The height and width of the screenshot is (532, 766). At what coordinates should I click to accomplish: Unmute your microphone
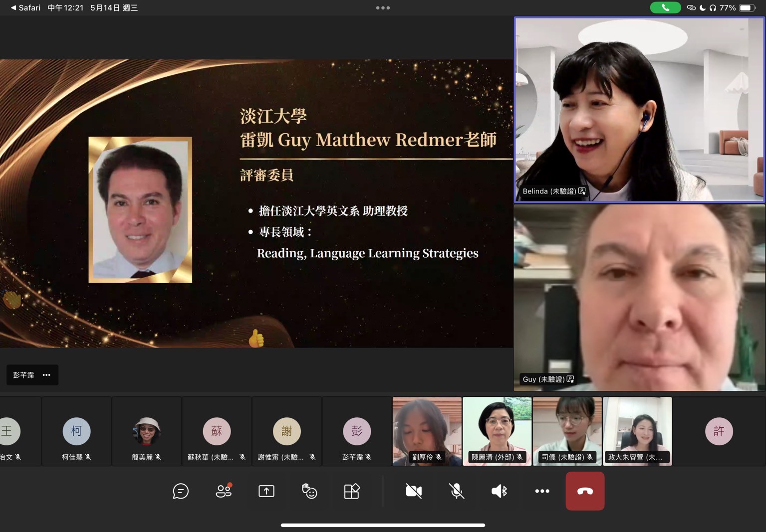456,491
